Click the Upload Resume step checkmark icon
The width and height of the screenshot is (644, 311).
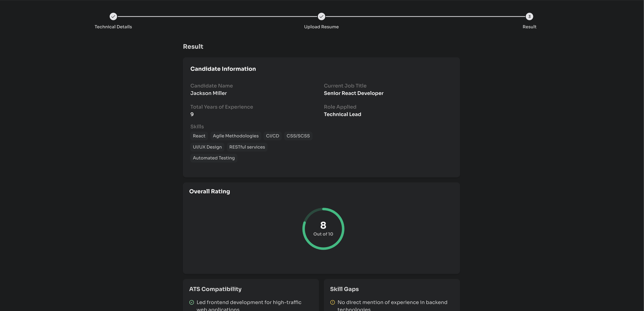tap(321, 16)
